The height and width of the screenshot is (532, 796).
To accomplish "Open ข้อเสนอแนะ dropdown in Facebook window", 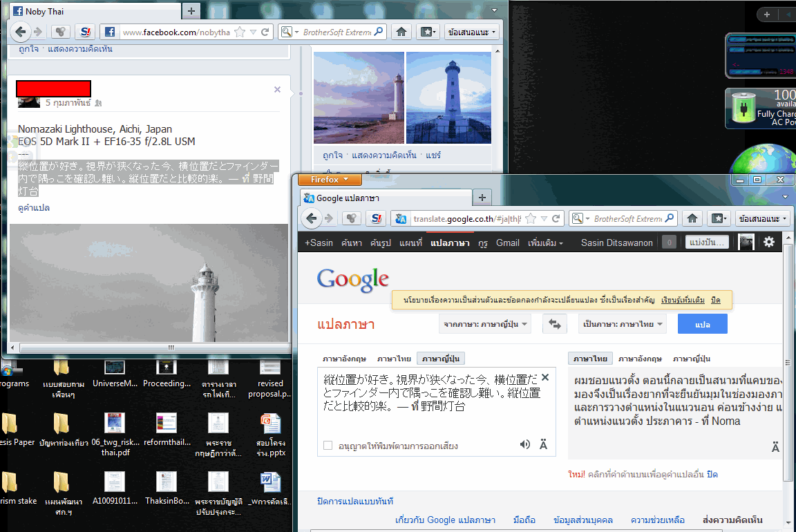I will click(471, 32).
